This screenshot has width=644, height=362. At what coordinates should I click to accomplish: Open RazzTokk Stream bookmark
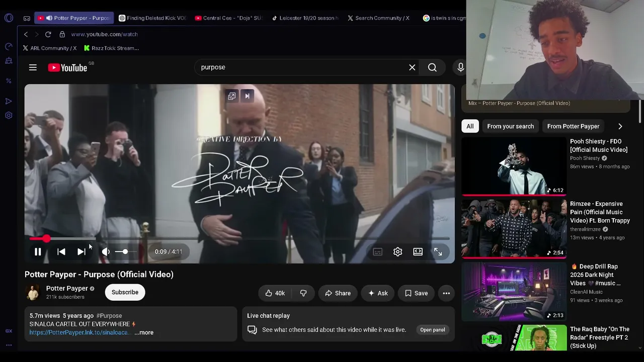tap(111, 48)
